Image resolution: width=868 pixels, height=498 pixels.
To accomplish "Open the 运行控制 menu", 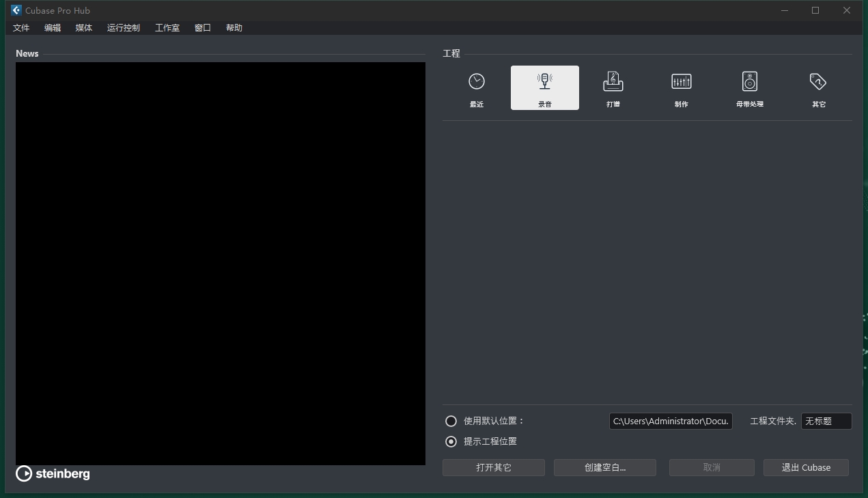I will [124, 28].
